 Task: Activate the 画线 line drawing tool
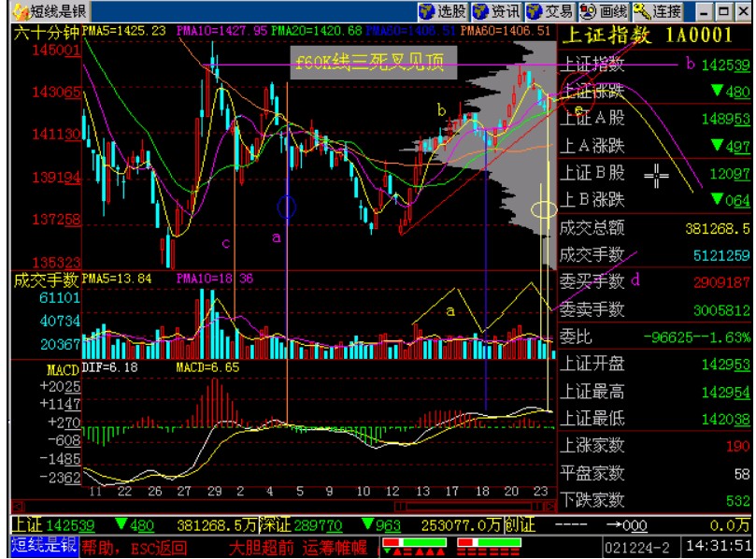604,11
